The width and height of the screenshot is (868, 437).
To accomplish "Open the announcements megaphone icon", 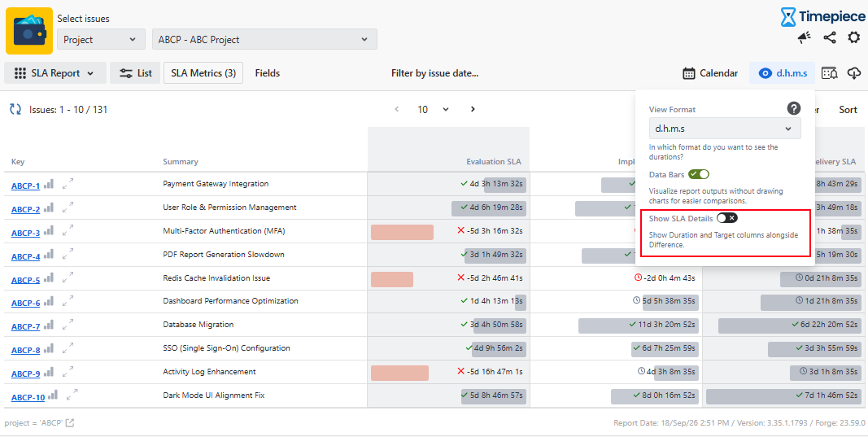I will point(804,37).
